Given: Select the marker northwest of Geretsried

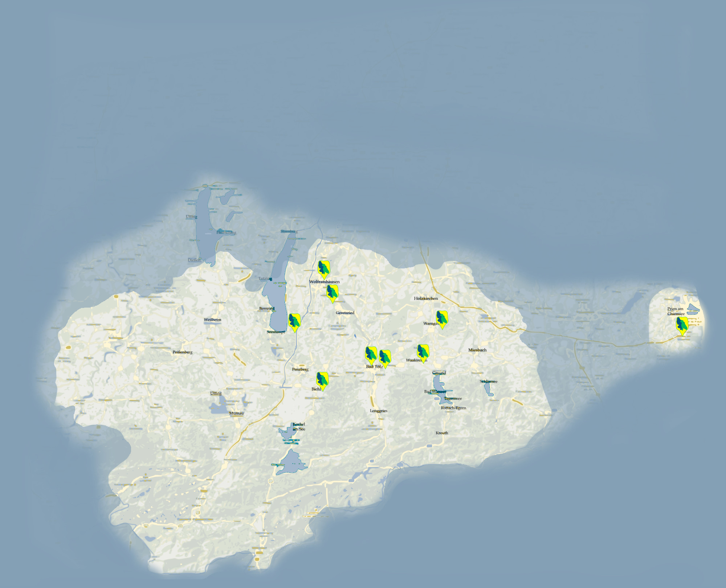Looking at the screenshot, I should tap(332, 293).
